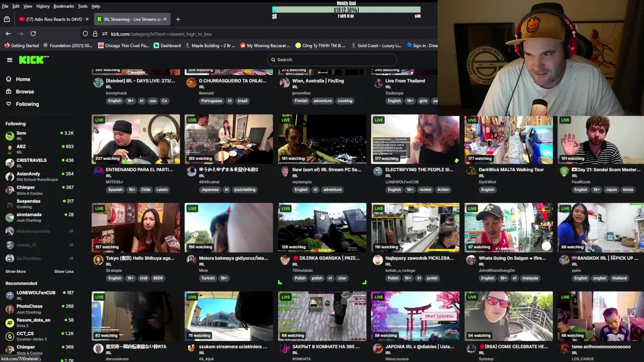Open Maple Building bookmark

pos(210,46)
